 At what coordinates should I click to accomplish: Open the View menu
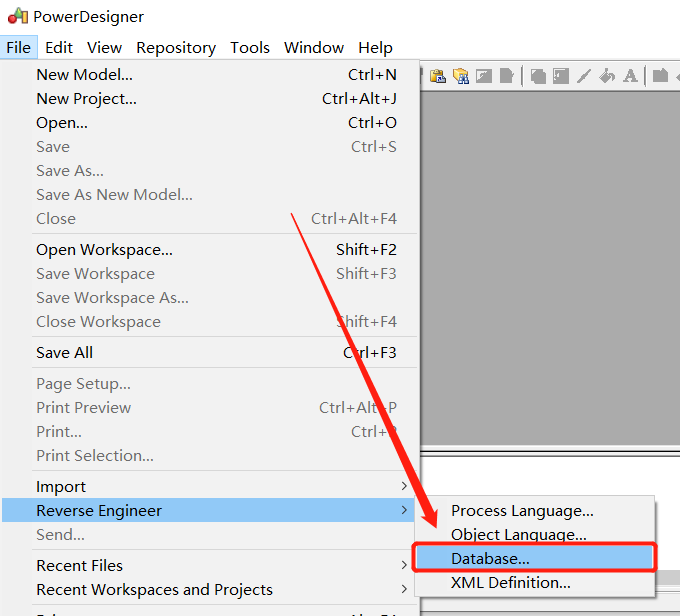104,47
